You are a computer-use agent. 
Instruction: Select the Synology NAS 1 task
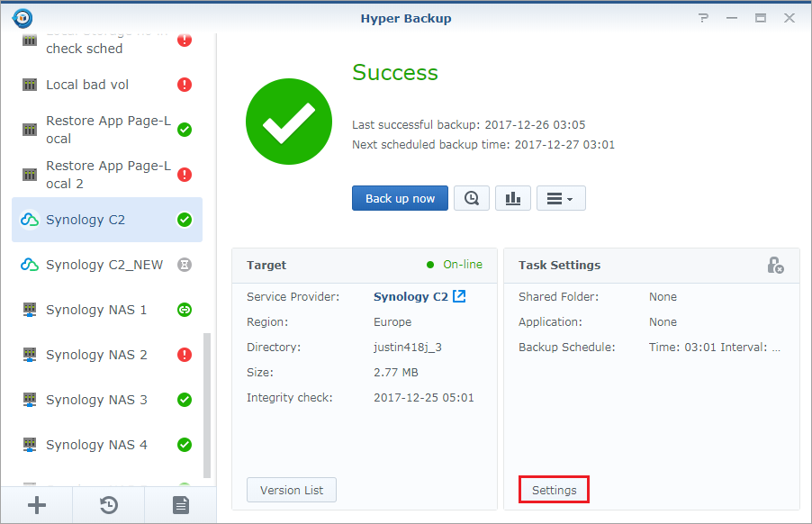click(99, 309)
